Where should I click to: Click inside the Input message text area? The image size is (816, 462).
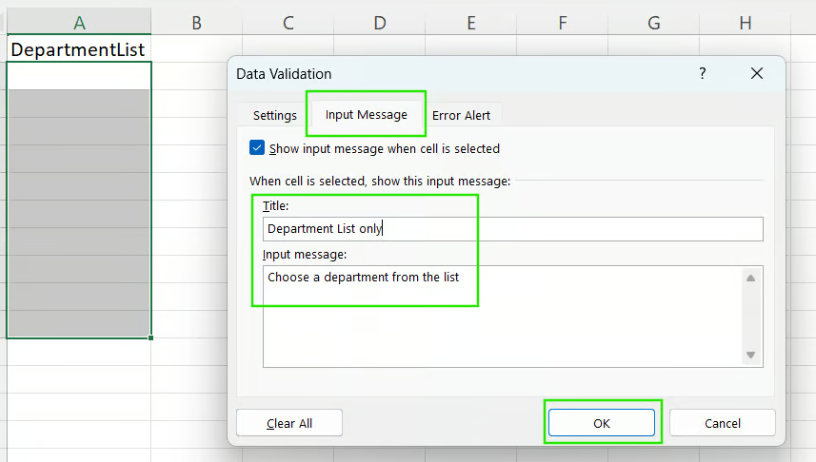pyautogui.click(x=500, y=315)
